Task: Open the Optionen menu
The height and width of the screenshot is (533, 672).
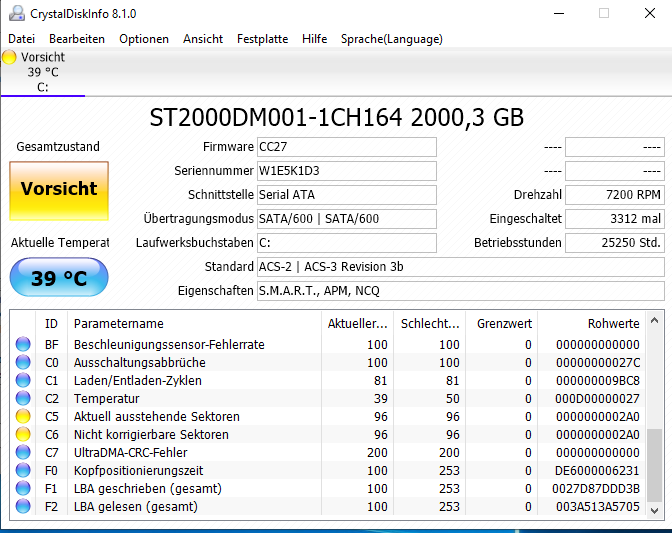Action: [144, 39]
